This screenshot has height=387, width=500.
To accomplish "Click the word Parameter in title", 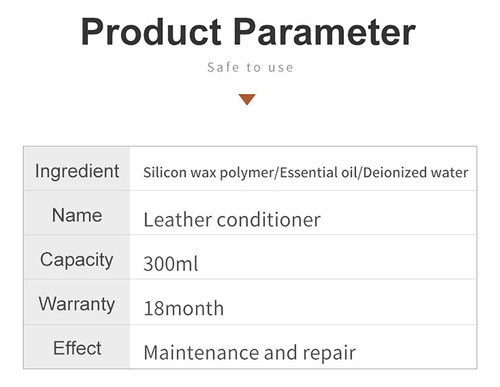I will [324, 31].
